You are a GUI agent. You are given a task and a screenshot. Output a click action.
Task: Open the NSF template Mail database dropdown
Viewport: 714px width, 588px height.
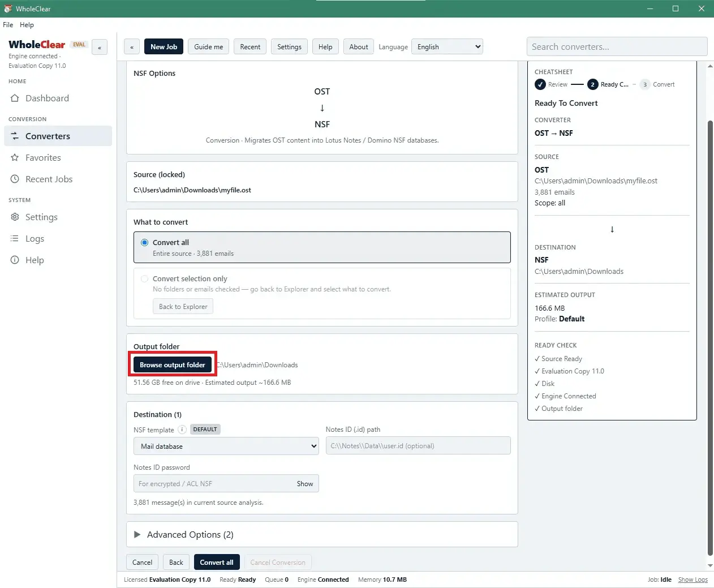pyautogui.click(x=226, y=446)
